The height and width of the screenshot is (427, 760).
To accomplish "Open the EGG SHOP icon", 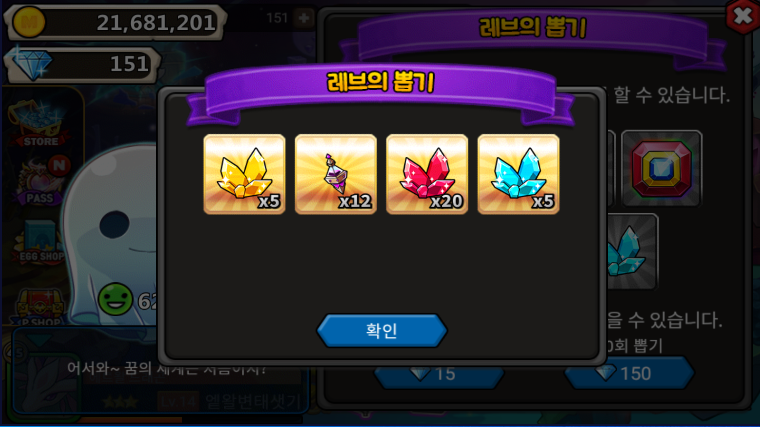I will click(40, 241).
